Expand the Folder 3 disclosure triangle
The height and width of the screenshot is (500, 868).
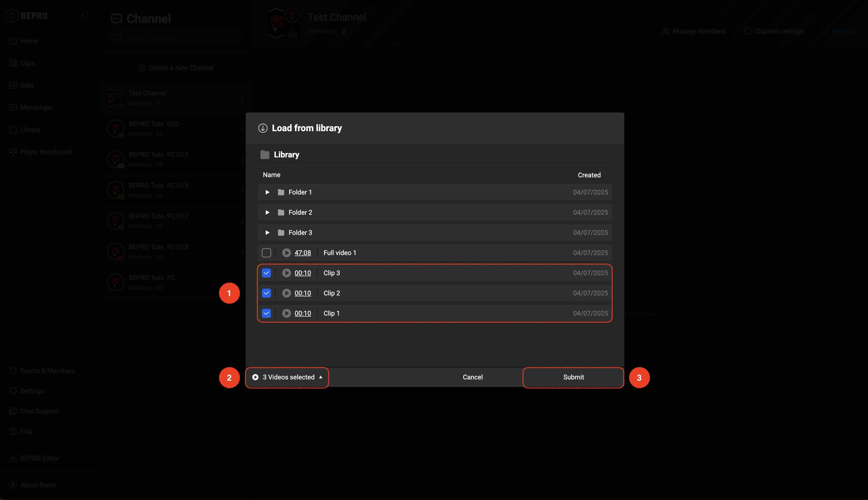267,233
